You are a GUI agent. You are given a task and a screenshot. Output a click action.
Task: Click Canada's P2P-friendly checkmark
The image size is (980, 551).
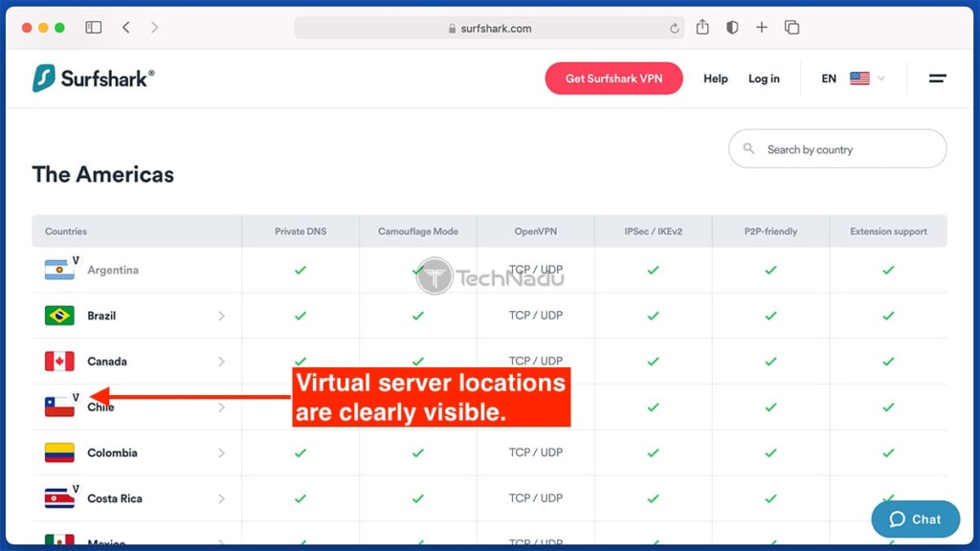tap(770, 362)
